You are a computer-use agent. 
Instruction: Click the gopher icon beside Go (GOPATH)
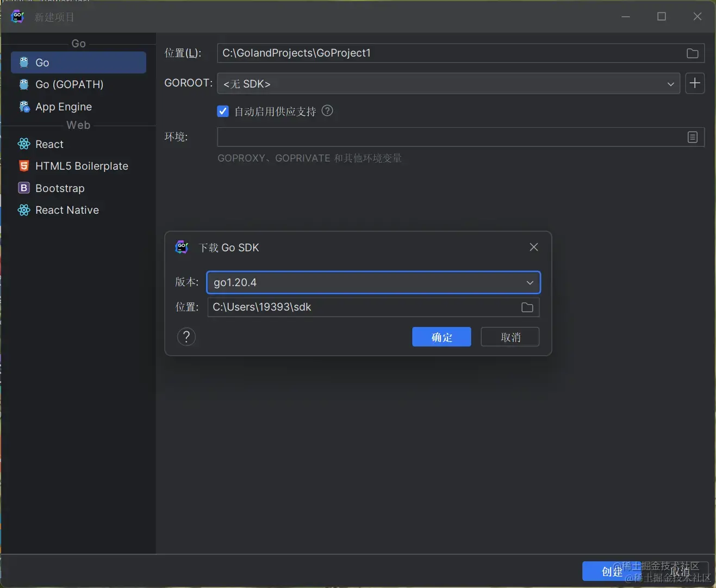point(24,84)
